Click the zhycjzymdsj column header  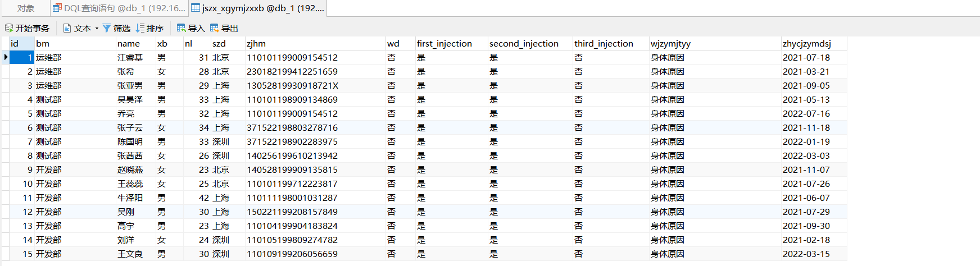[x=806, y=43]
